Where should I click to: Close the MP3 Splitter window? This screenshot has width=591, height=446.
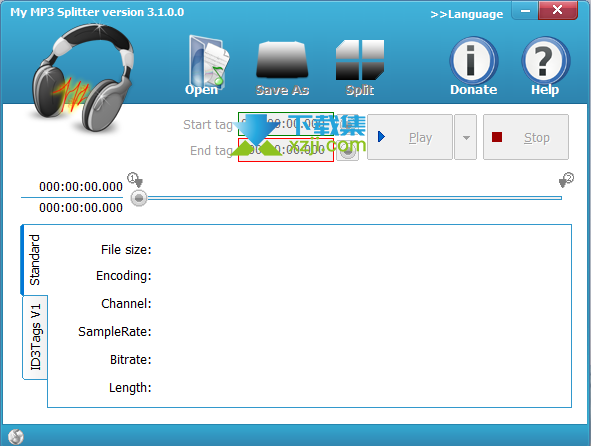click(558, 10)
